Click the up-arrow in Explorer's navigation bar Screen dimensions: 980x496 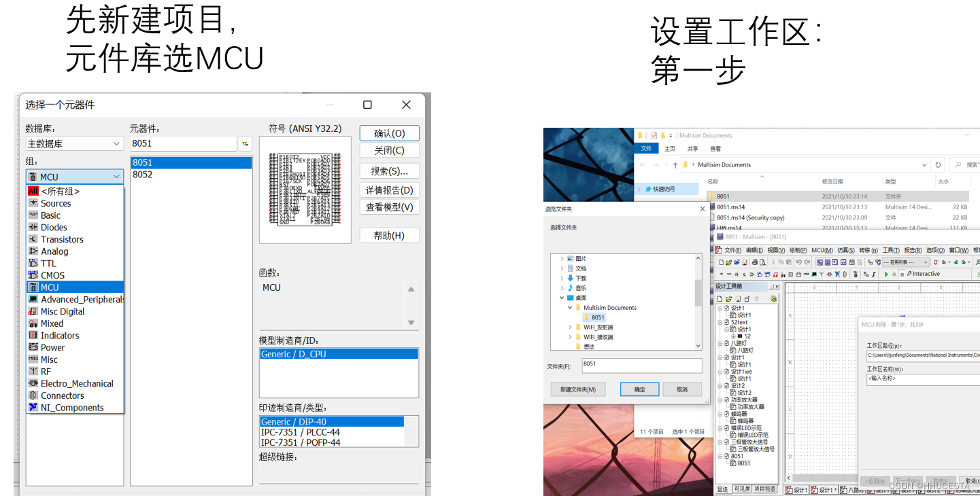[675, 165]
